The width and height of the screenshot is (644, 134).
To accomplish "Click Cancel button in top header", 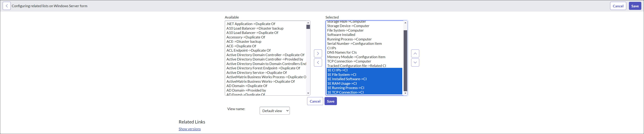I will click(x=618, y=6).
